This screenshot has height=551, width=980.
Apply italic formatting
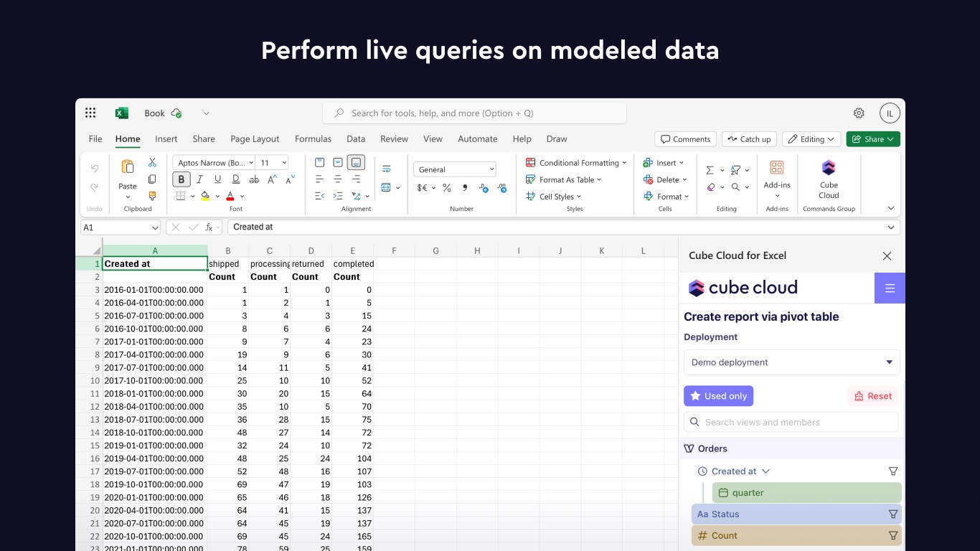point(199,179)
